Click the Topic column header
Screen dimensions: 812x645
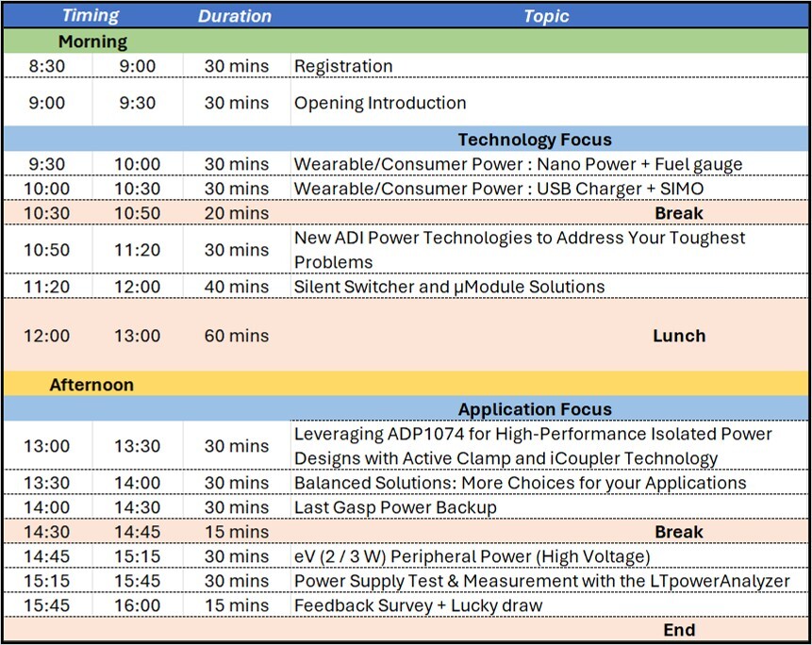click(546, 16)
